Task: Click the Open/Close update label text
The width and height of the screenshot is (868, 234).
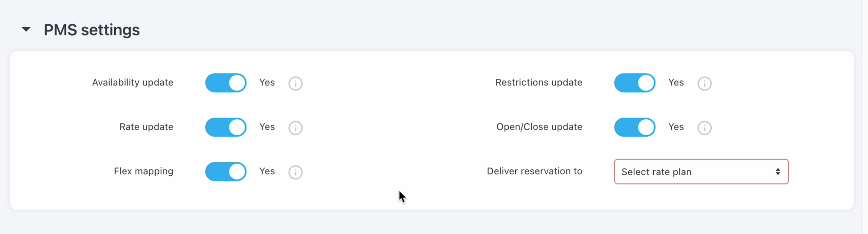Action: (539, 127)
